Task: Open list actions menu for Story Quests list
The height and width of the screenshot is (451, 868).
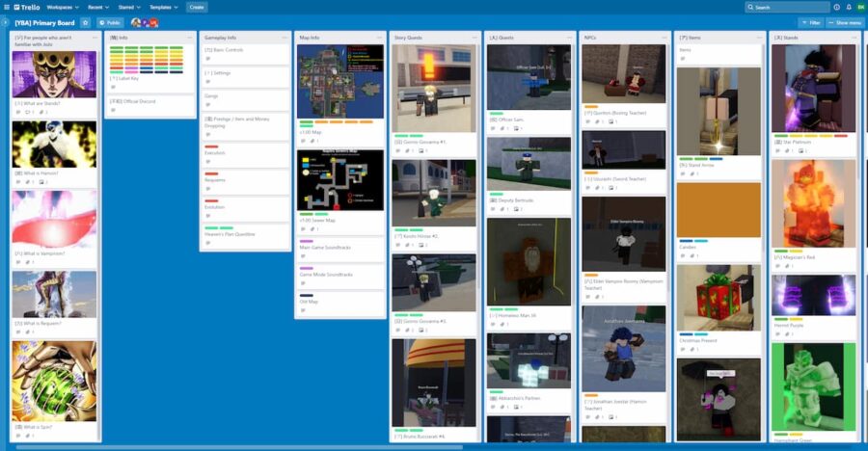Action: pyautogui.click(x=475, y=38)
